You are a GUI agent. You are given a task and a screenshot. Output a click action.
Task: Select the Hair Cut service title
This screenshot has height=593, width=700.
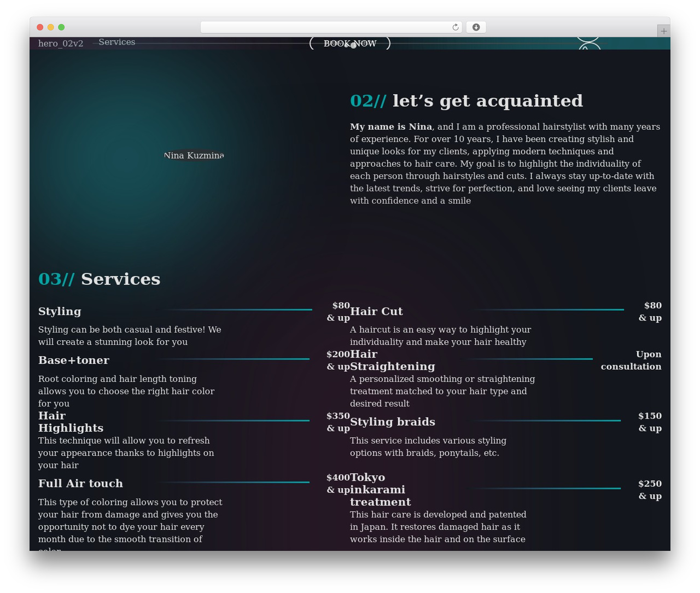tap(376, 311)
